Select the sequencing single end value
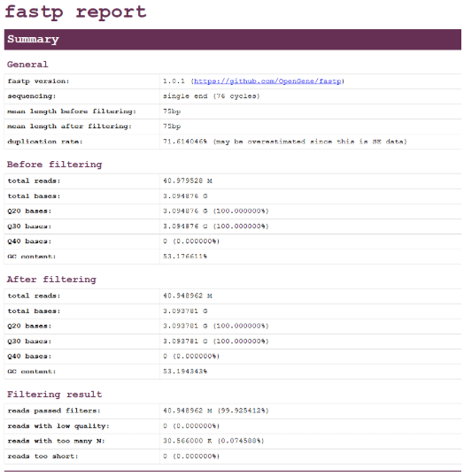 (x=211, y=96)
